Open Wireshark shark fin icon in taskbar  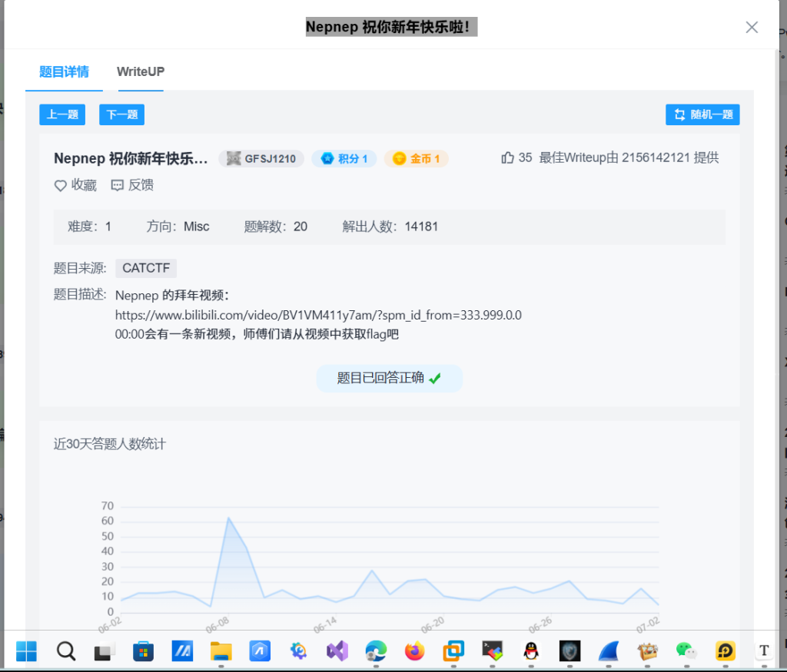click(x=609, y=651)
